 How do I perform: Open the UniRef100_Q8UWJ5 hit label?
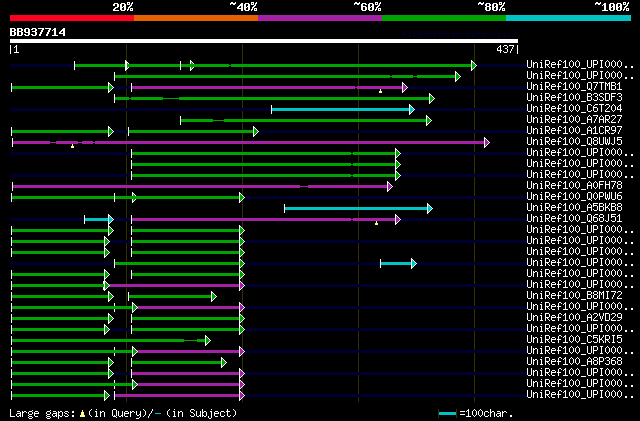(574, 142)
